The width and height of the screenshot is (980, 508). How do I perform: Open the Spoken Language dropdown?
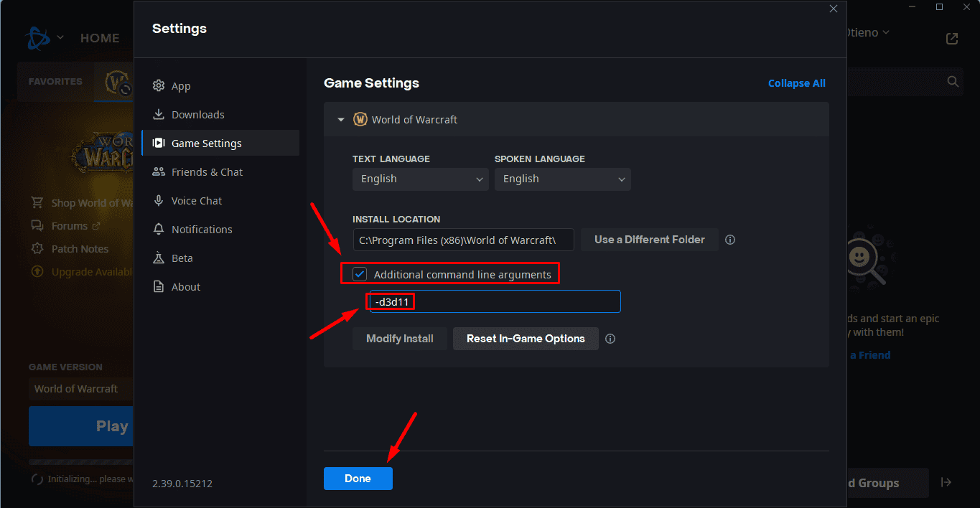562,179
